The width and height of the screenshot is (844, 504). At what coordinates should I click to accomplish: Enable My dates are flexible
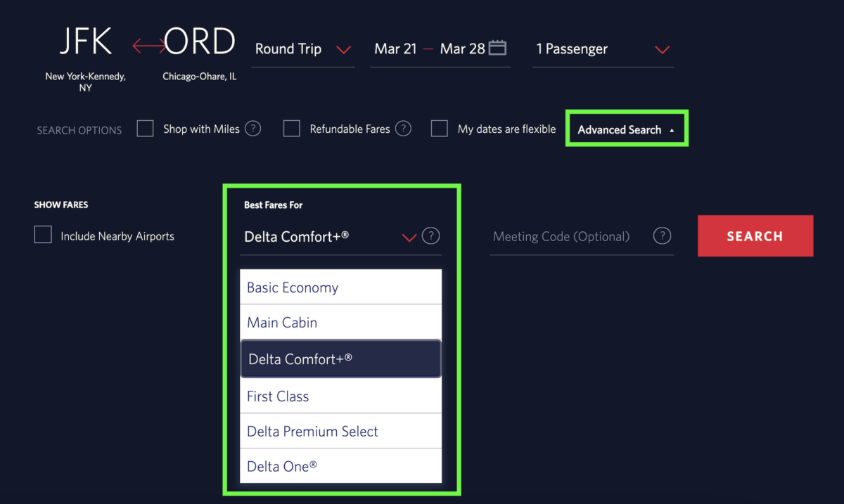(x=440, y=128)
